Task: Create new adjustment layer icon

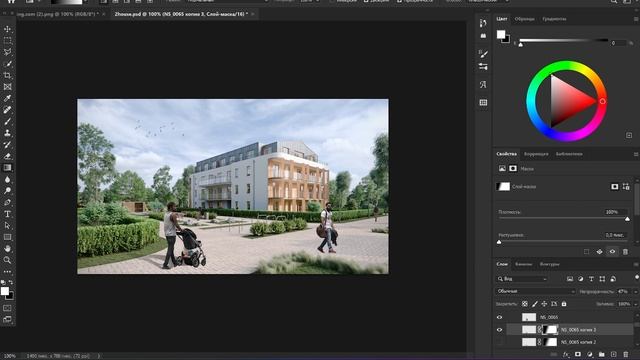Action: point(590,354)
